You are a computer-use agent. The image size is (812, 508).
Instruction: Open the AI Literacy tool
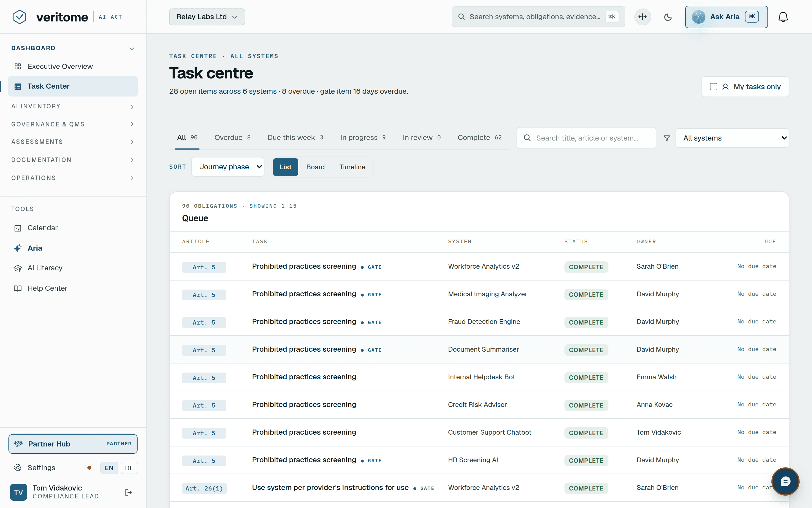pyautogui.click(x=73, y=268)
